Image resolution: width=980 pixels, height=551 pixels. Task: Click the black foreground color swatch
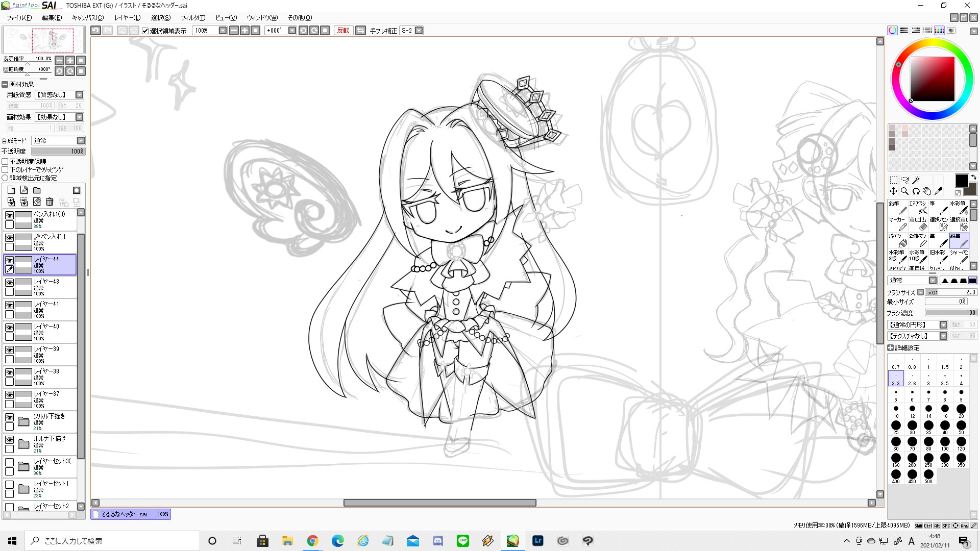tap(961, 181)
